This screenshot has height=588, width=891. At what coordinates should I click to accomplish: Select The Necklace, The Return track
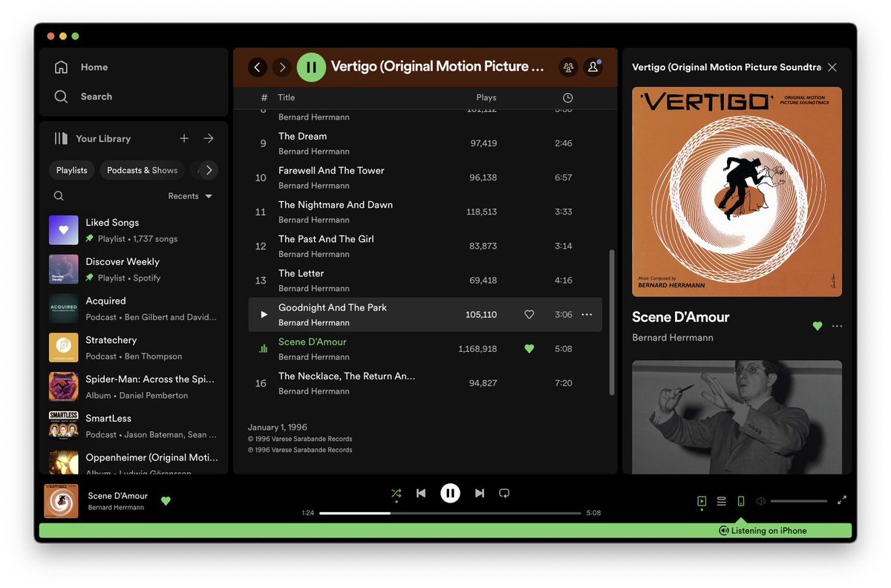point(425,383)
